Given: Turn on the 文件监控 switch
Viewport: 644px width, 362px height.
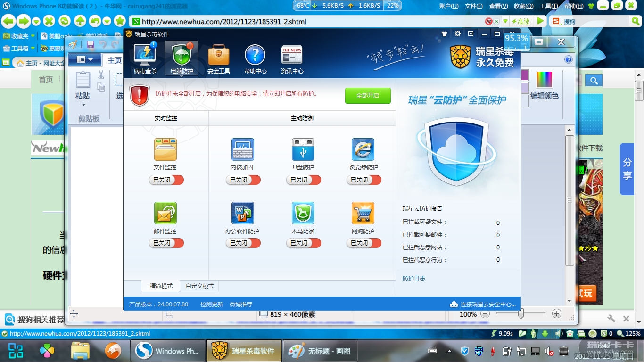Looking at the screenshot, I should point(166,180).
